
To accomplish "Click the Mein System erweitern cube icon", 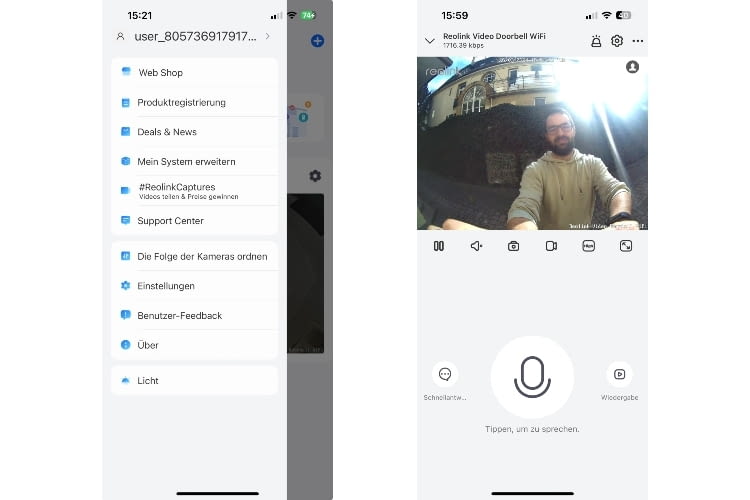I will [x=125, y=161].
